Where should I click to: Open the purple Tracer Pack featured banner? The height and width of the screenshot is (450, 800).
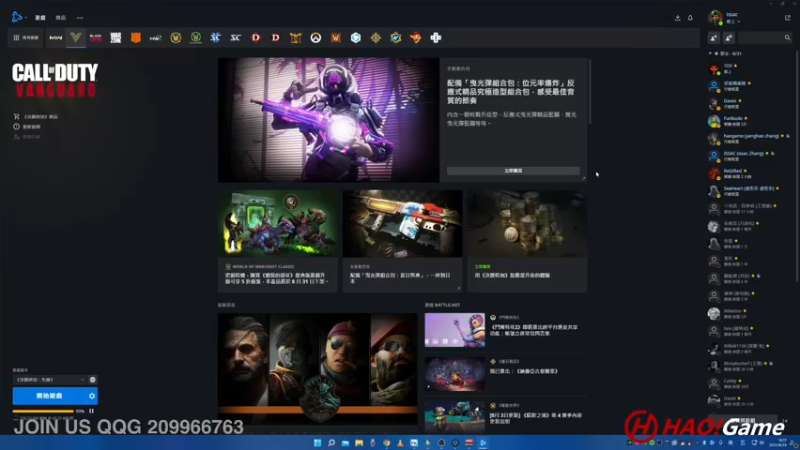329,120
